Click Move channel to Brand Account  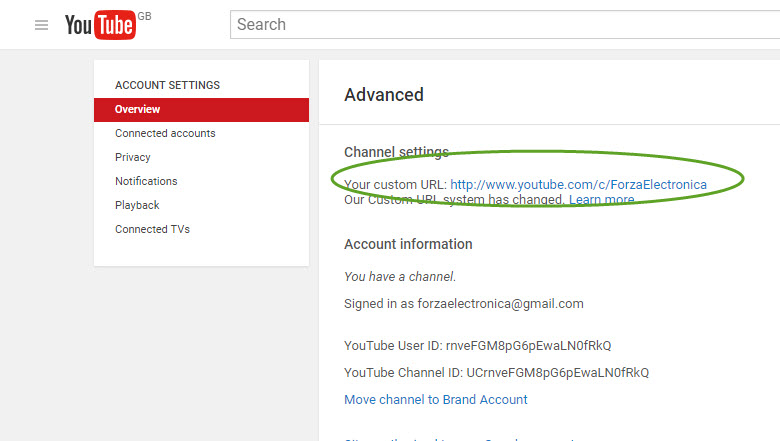436,400
